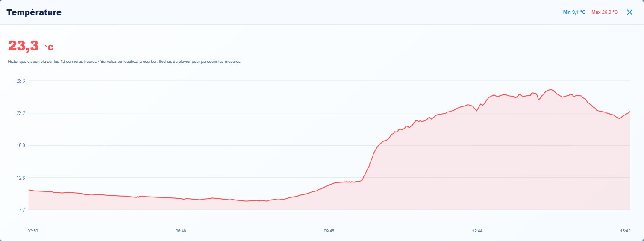
Task: Click the current reading "23,3"
Action: [x=24, y=46]
